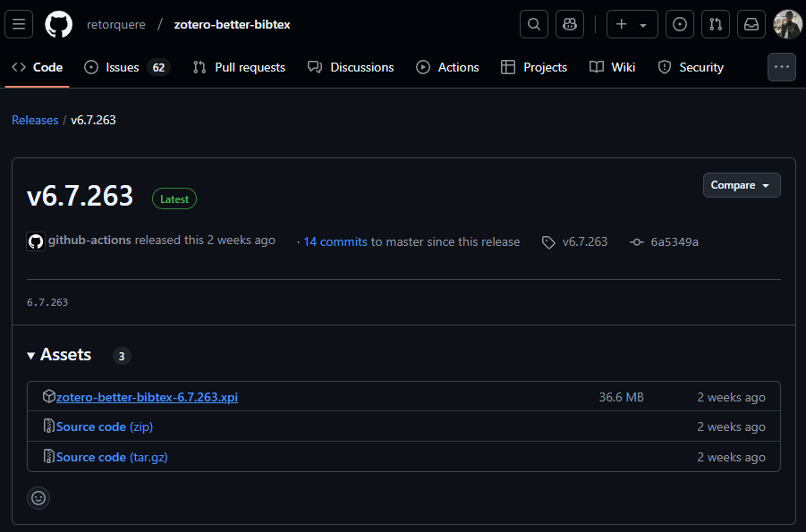This screenshot has width=806, height=532.
Task: Switch to the Pull requests tab
Action: coord(239,67)
